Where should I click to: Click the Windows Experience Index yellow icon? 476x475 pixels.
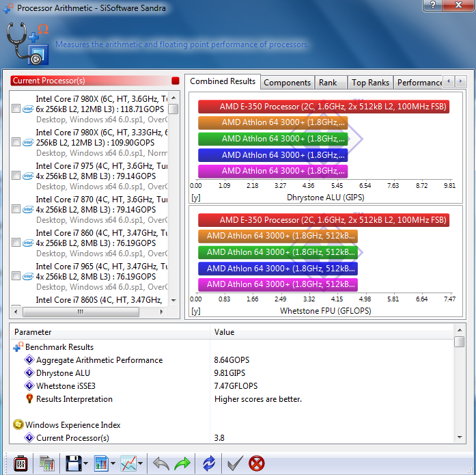pyautogui.click(x=18, y=424)
